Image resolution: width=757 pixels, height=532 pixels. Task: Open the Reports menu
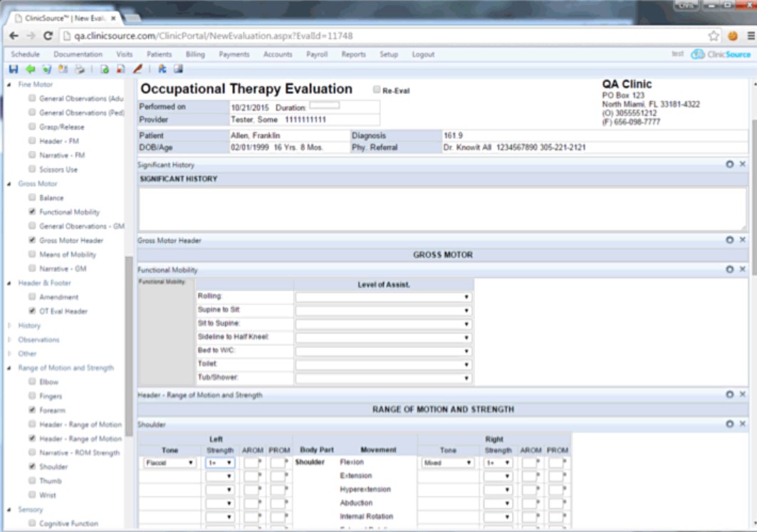coord(353,54)
